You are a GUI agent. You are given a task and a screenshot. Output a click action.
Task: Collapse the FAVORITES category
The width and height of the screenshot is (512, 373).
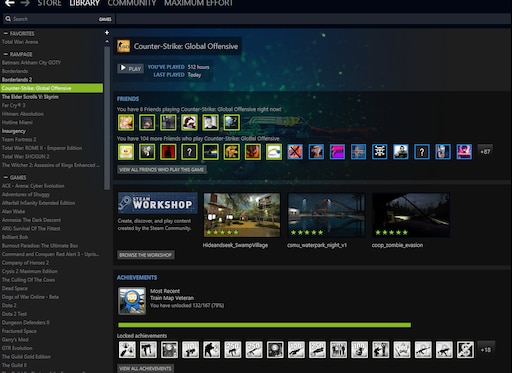(6, 34)
